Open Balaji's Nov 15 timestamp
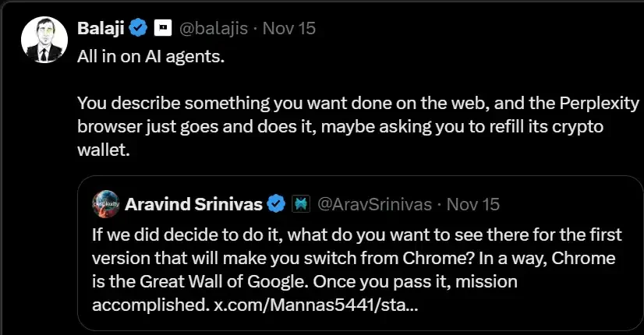The height and width of the screenshot is (335, 644). [289, 29]
